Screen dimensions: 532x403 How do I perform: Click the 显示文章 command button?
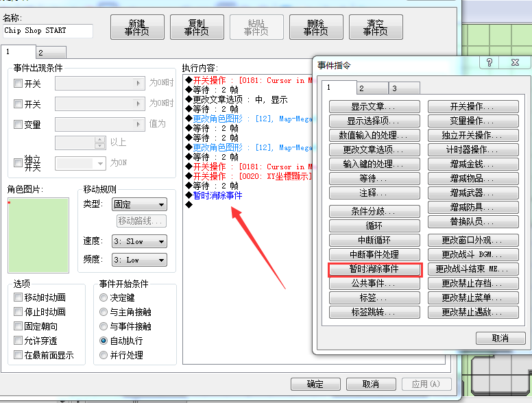point(374,106)
